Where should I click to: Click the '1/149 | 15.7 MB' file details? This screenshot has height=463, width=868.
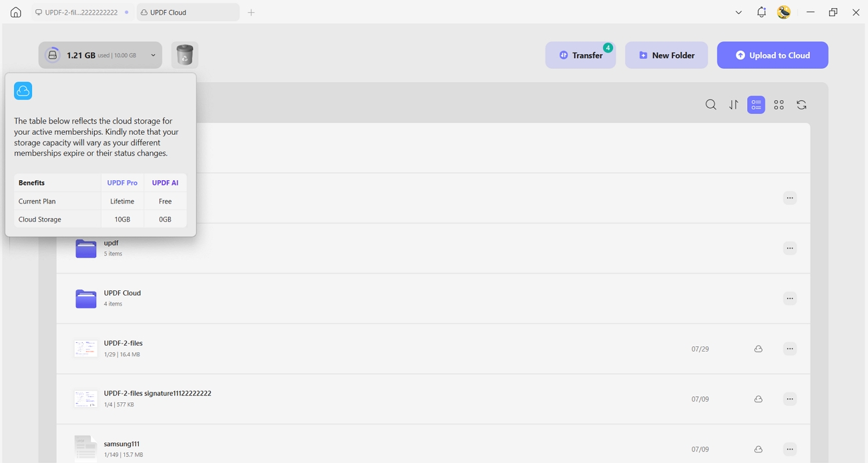pos(124,455)
